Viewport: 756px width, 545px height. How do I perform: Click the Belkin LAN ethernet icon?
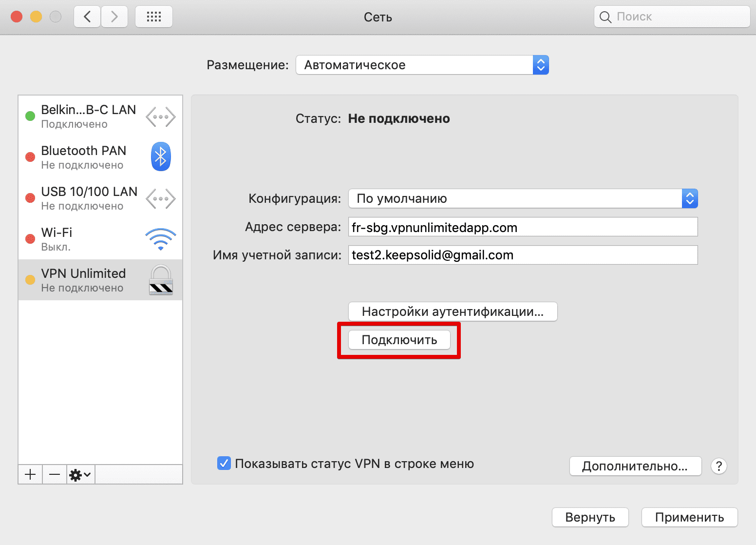click(x=160, y=117)
